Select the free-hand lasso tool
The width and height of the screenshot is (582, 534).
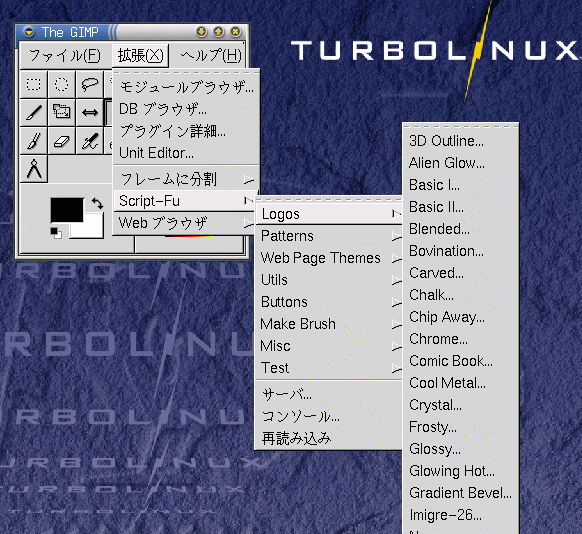point(89,85)
